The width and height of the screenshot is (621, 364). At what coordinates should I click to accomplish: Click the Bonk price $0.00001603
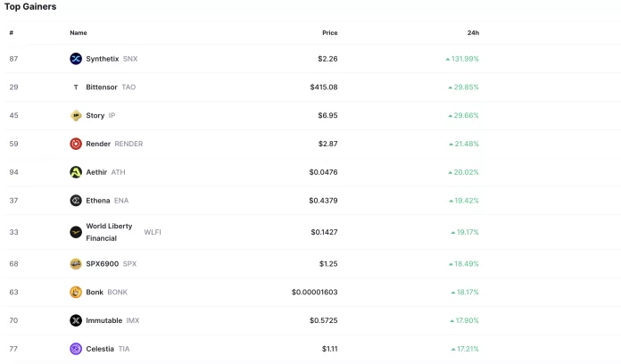tap(314, 293)
